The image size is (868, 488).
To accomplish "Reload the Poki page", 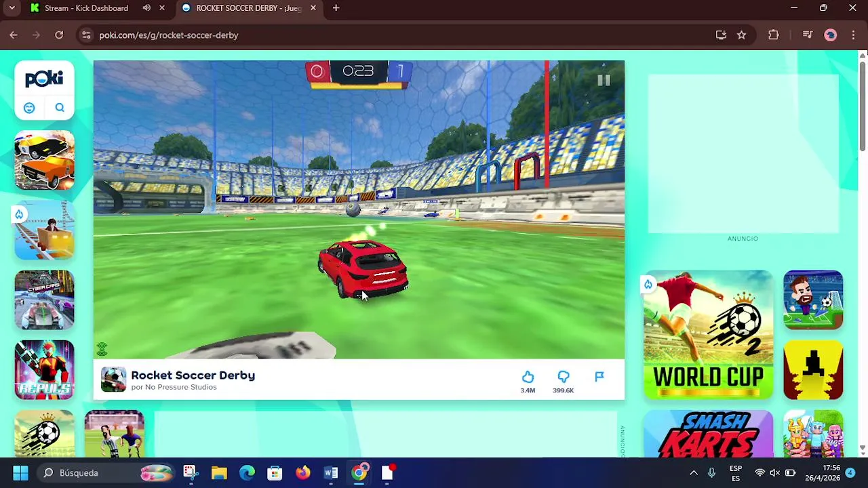I will click(x=59, y=35).
